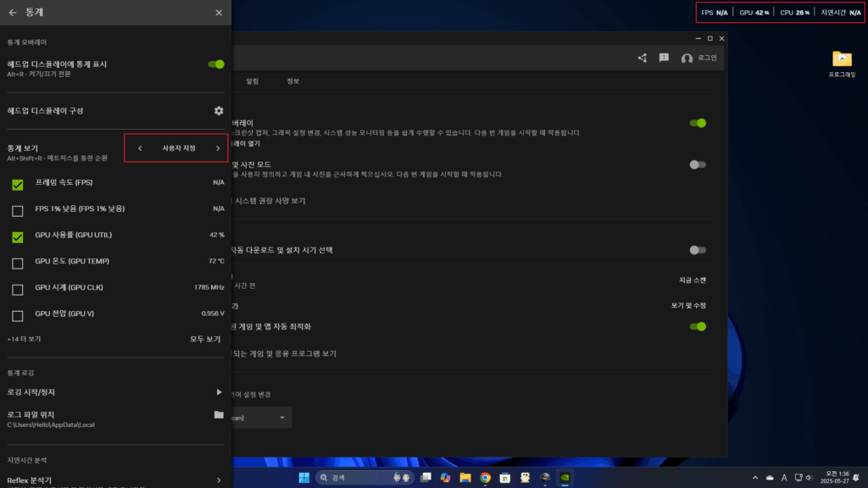Expand Reflex 분석기 chevron
Screen dimensions: 868x488
tap(219, 480)
